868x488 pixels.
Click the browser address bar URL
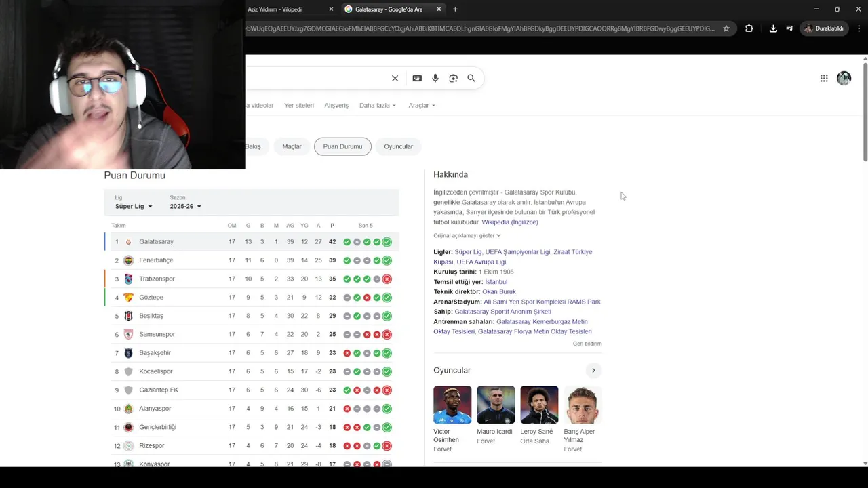click(480, 28)
